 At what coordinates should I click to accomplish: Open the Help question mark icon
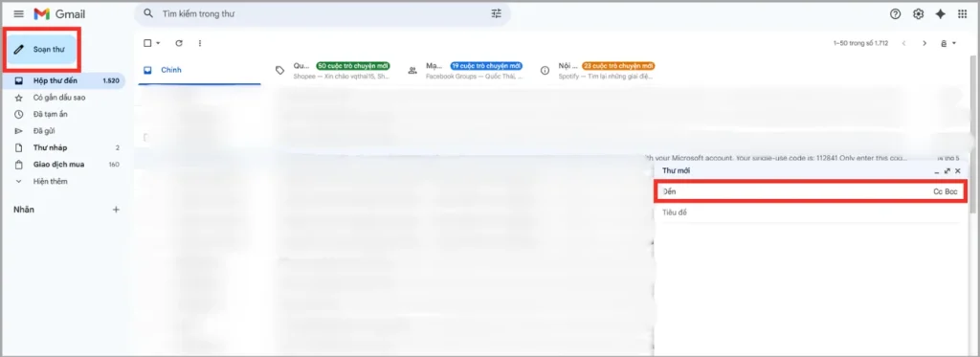coord(896,13)
